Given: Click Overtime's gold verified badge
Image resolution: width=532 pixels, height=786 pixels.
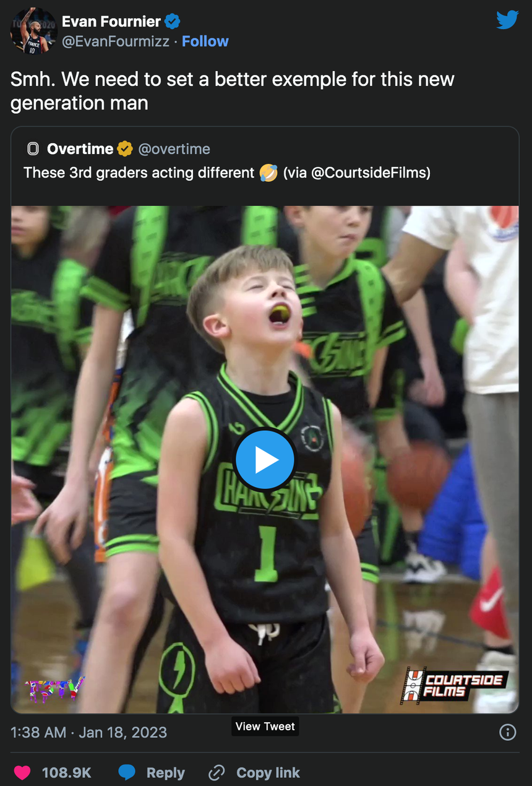Looking at the screenshot, I should coord(125,149).
